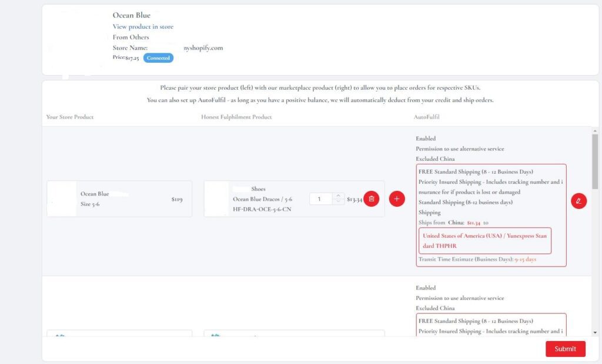Select the Ocean Blue Size 5-6 store product card
The width and height of the screenshot is (602, 364).
[119, 199]
